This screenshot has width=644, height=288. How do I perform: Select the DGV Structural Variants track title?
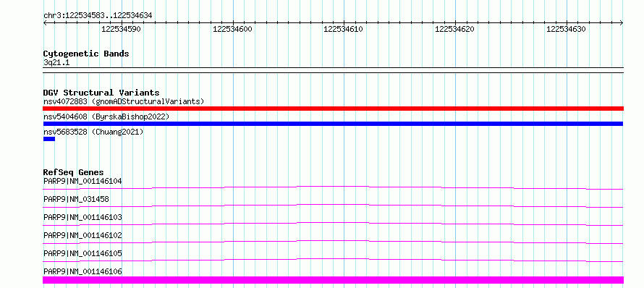click(x=101, y=93)
